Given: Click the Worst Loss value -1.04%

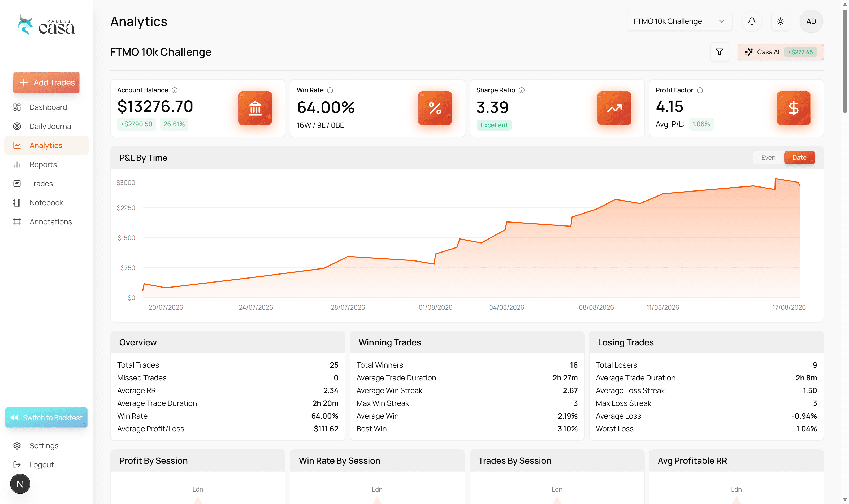Looking at the screenshot, I should tap(805, 429).
